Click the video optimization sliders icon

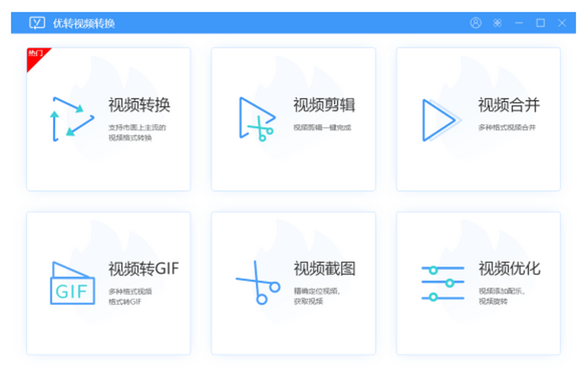pyautogui.click(x=442, y=284)
